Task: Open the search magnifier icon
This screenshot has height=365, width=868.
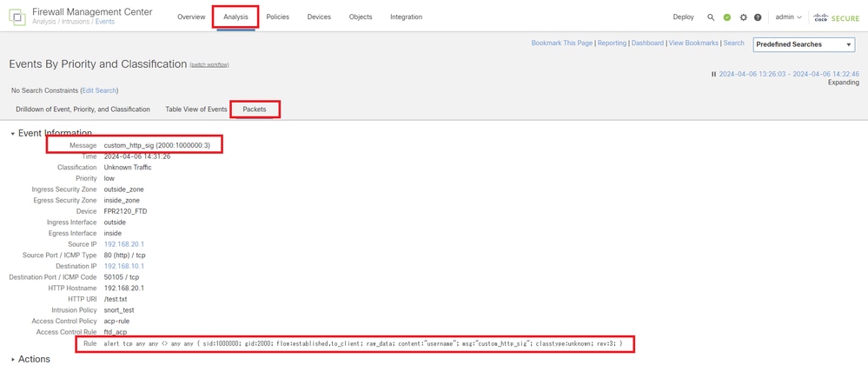Action: pos(711,17)
